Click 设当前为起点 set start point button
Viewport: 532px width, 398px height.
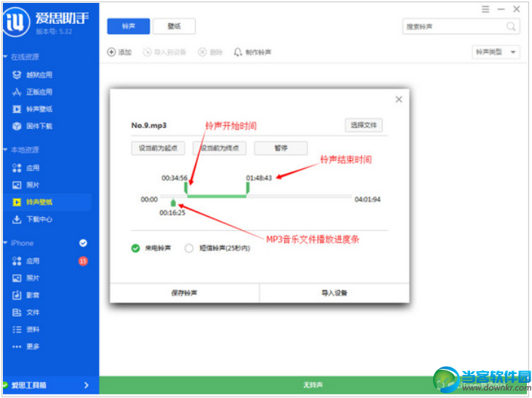coord(158,148)
